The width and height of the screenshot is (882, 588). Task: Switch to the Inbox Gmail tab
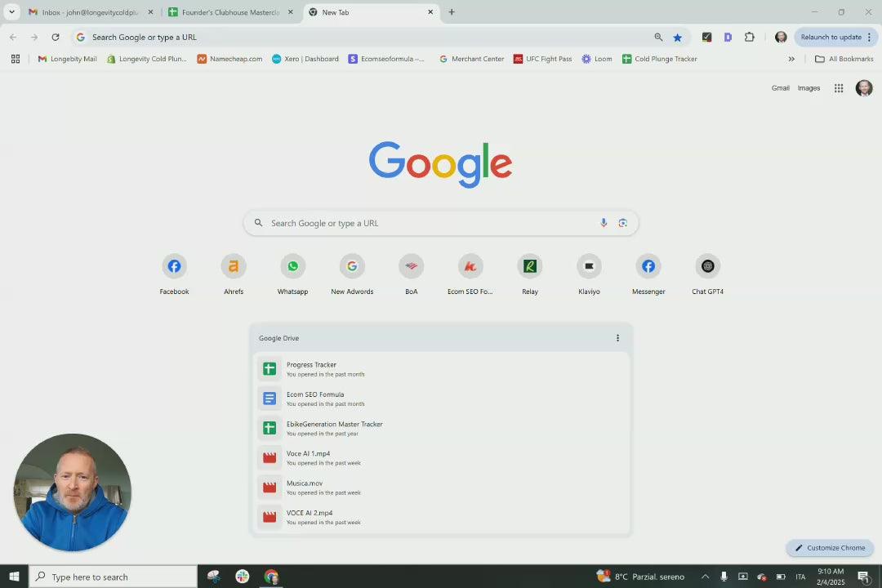[90, 12]
